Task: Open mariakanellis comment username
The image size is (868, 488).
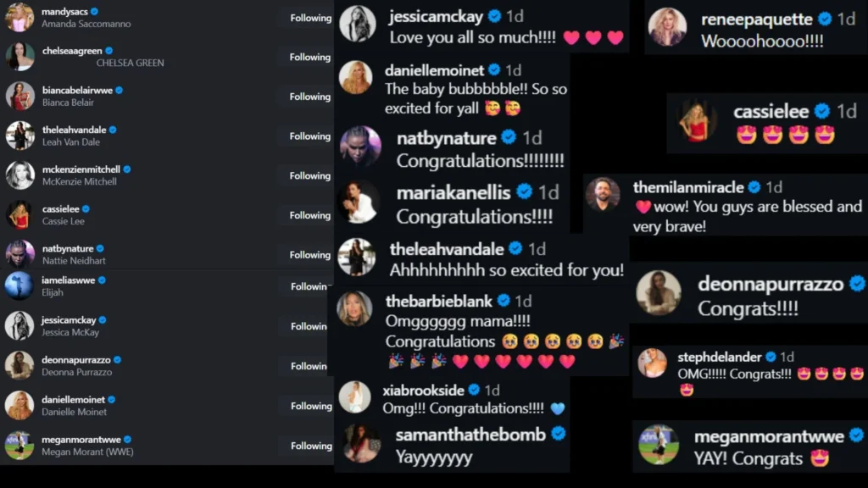Action: (x=454, y=192)
